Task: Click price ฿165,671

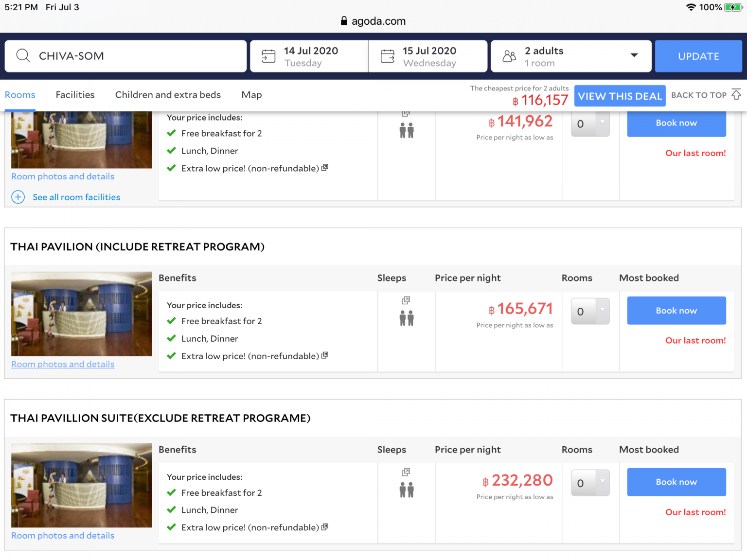Action: pos(521,309)
